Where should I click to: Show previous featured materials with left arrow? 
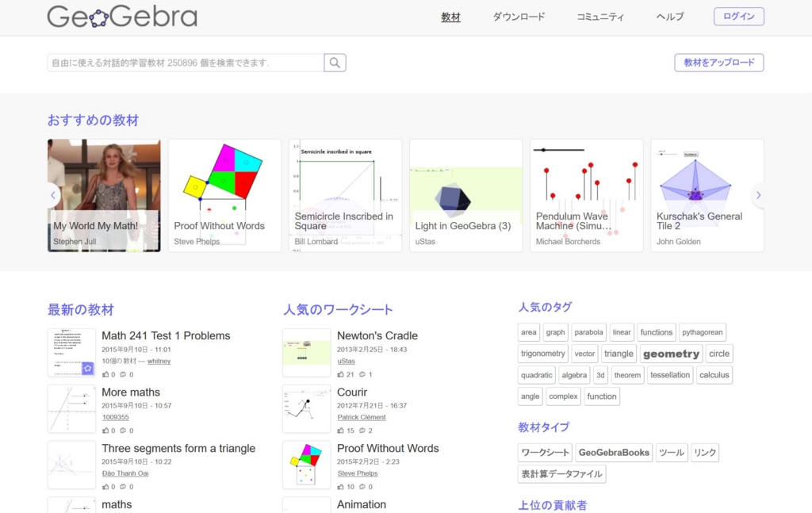pyautogui.click(x=53, y=195)
